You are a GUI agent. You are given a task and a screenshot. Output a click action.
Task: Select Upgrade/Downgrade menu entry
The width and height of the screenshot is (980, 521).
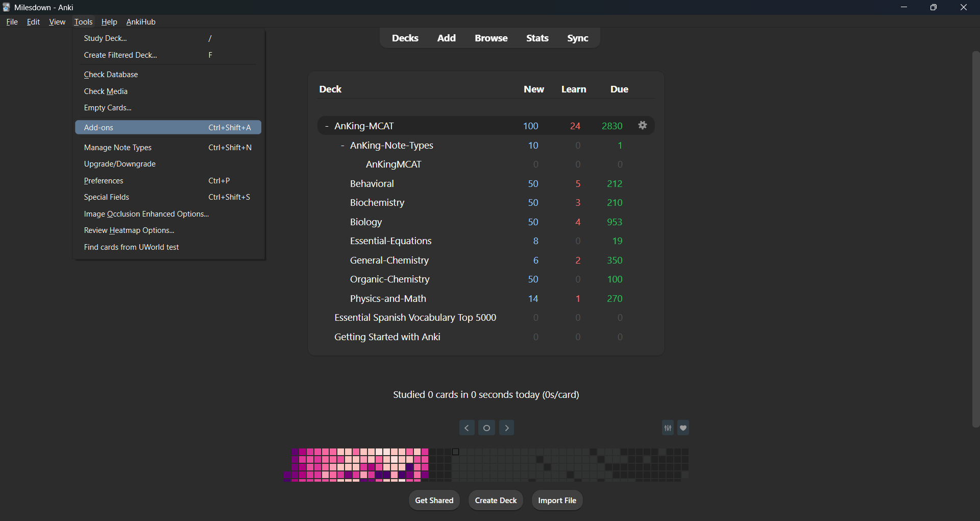coord(168,164)
